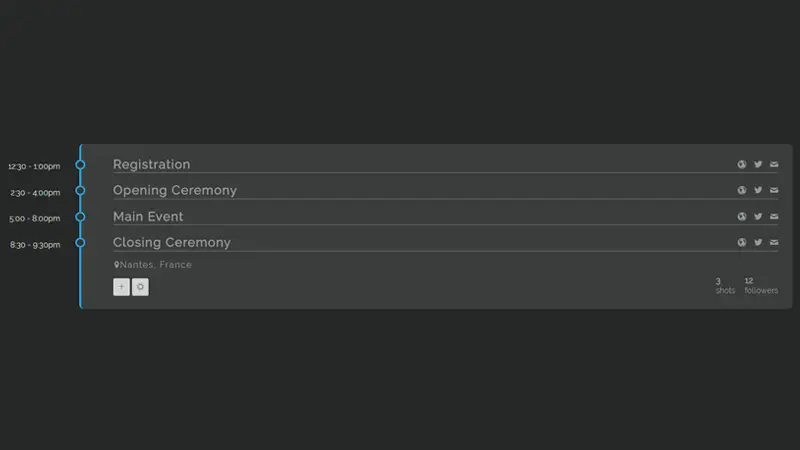
Task: Click the globe icon in the Registration row
Action: pos(742,165)
